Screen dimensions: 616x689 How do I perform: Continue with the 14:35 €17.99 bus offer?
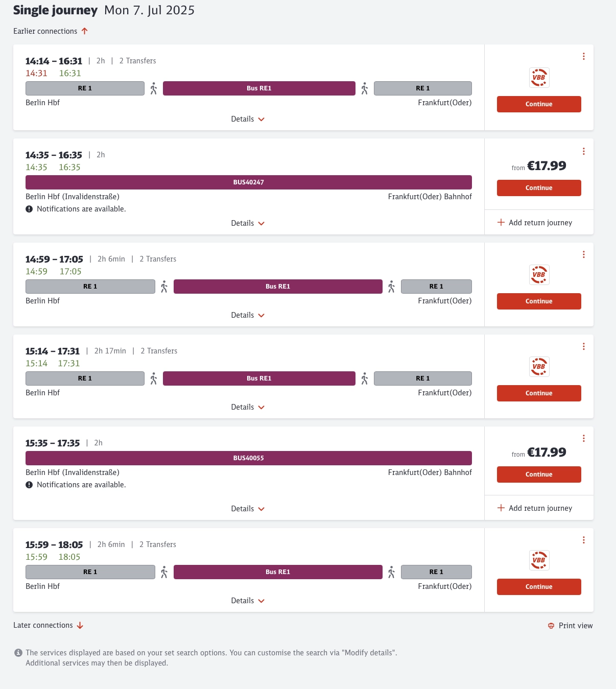click(539, 188)
